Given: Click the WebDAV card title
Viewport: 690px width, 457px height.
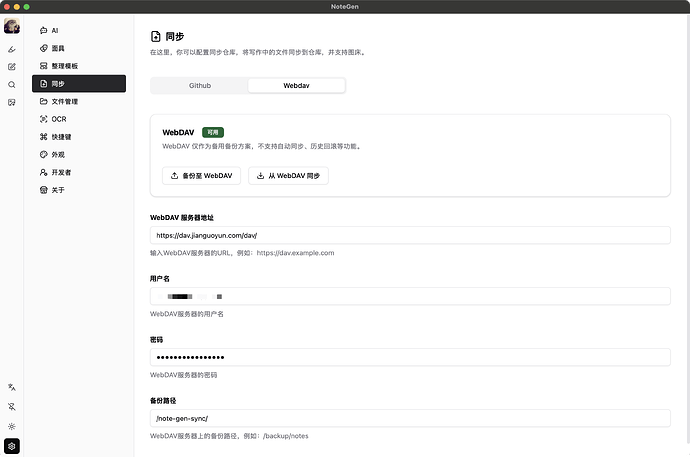Looking at the screenshot, I should (x=178, y=132).
